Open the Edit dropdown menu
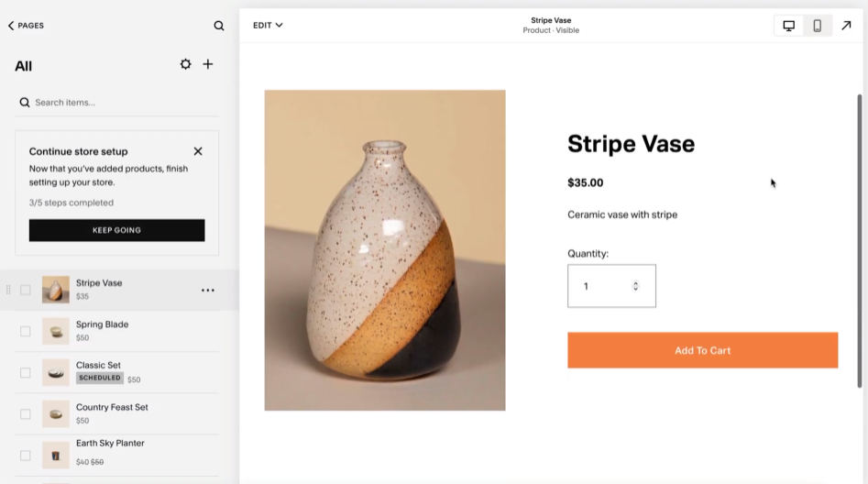868x484 pixels. (268, 26)
